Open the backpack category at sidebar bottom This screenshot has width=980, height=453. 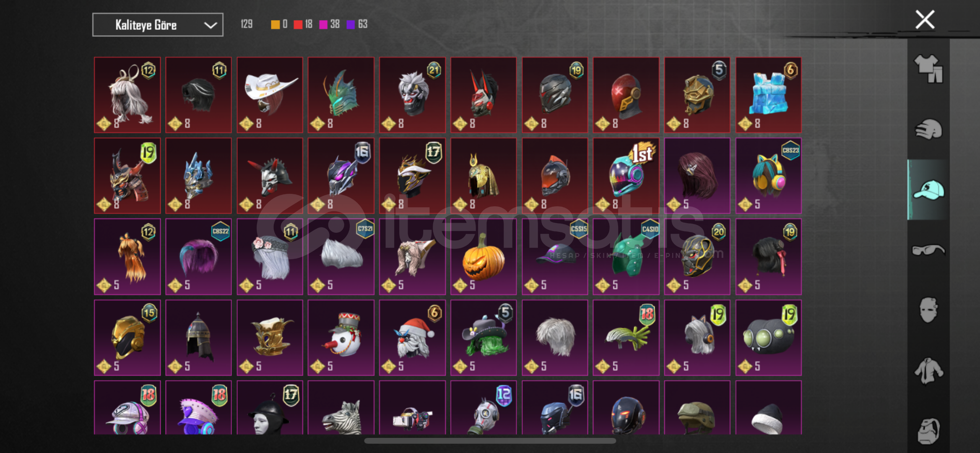[x=928, y=431]
